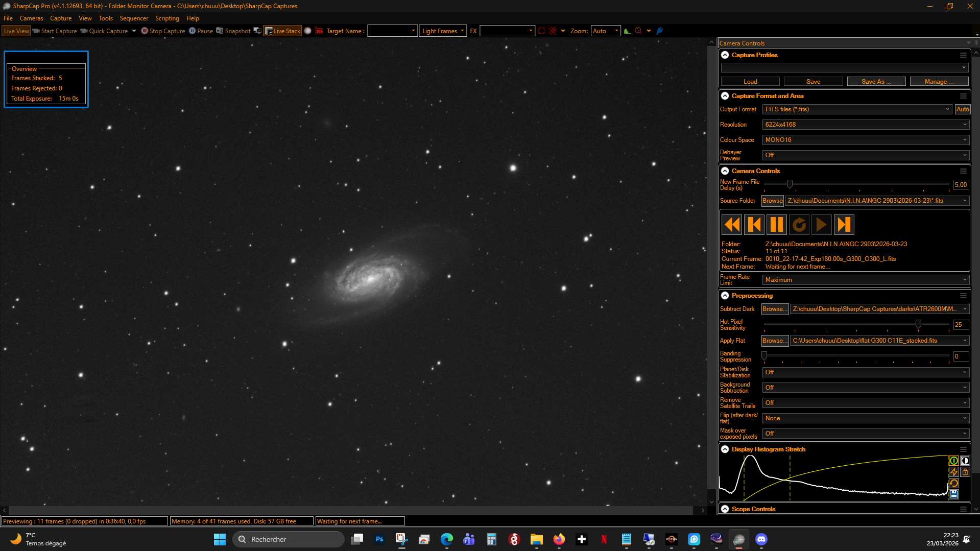The width and height of the screenshot is (980, 551).
Task: Open the Scripting menu
Action: point(167,18)
